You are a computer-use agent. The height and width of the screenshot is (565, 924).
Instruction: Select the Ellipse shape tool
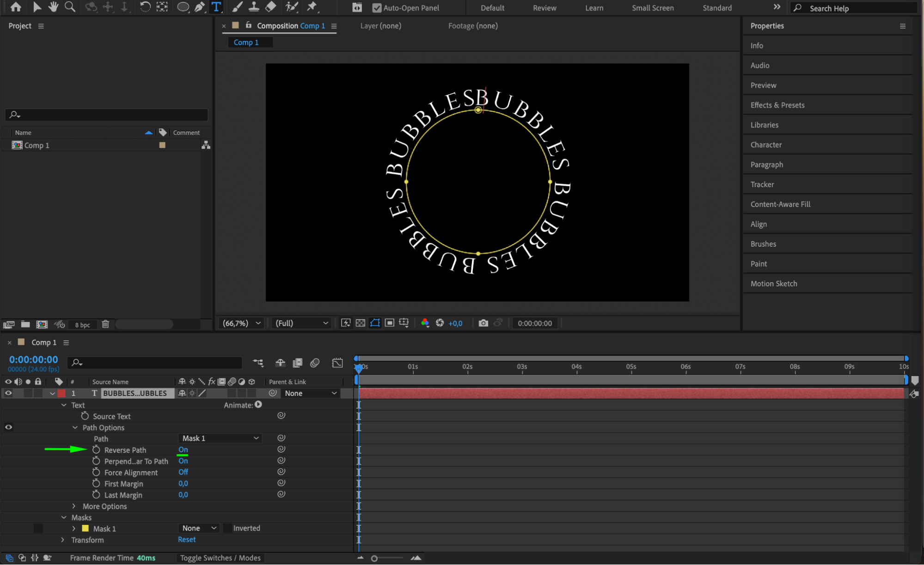(183, 7)
